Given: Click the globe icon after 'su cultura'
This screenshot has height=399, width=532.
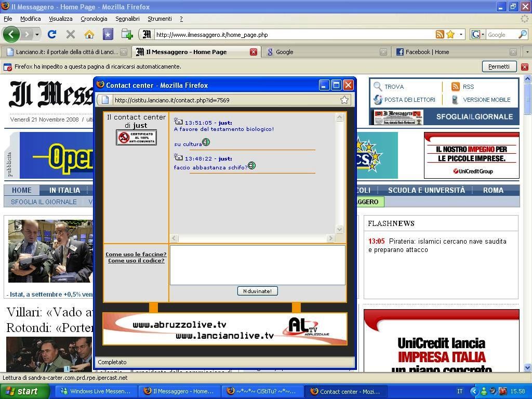Looking at the screenshot, I should (206, 142).
